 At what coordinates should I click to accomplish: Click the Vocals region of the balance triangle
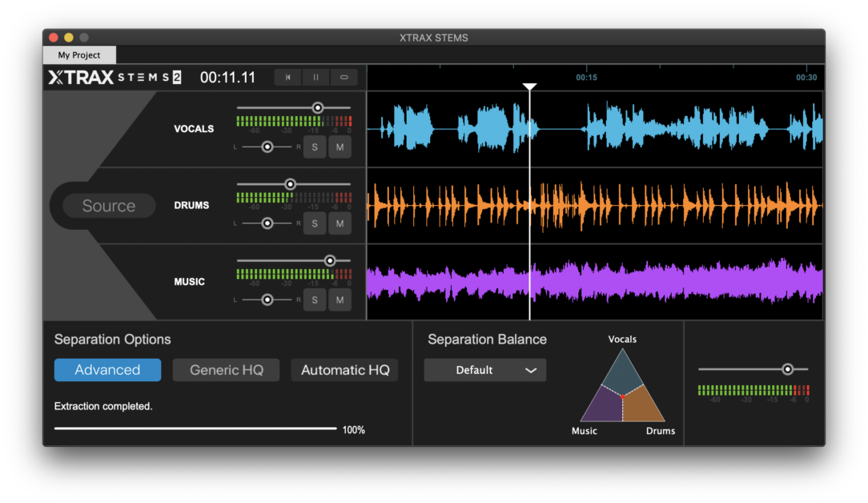point(622,374)
